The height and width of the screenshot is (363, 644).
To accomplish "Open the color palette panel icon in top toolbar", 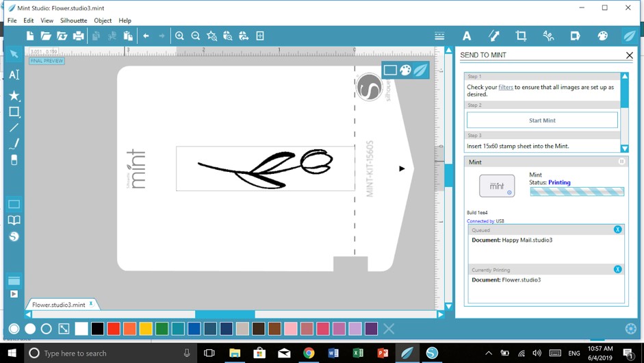I will click(602, 36).
